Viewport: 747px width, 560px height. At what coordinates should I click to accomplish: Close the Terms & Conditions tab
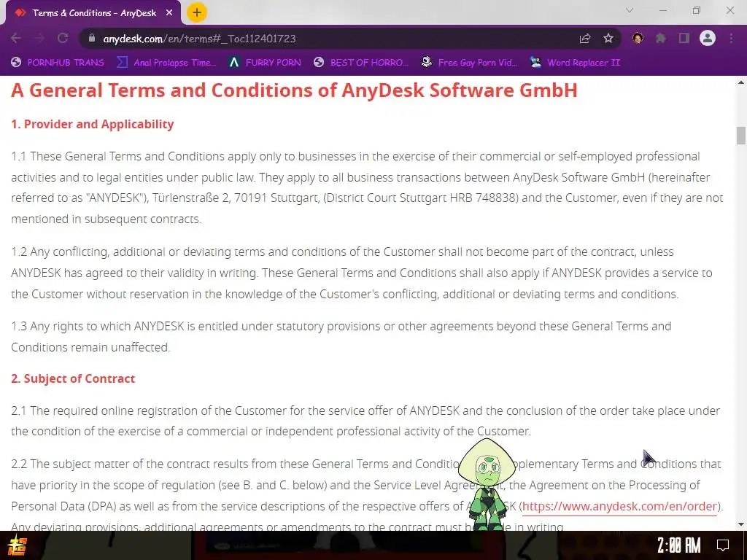click(169, 13)
